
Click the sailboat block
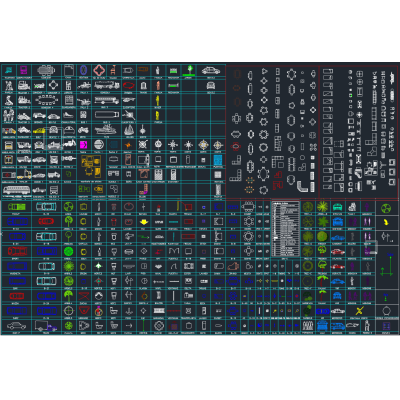click(x=129, y=130)
